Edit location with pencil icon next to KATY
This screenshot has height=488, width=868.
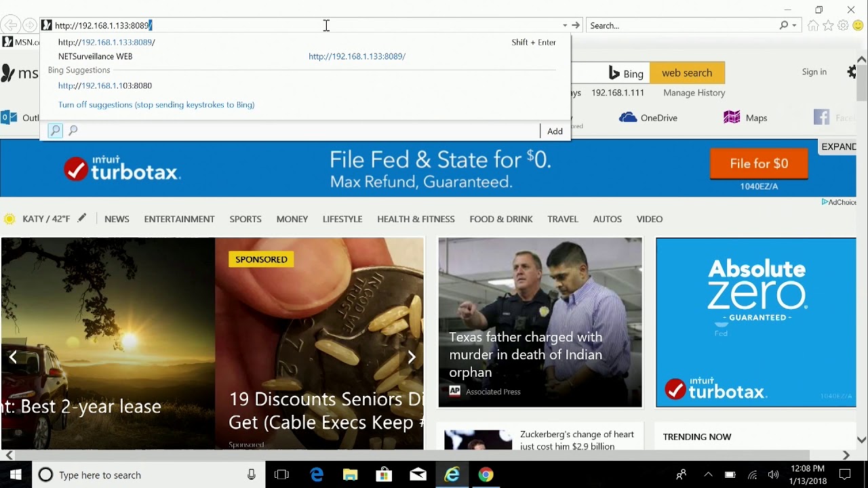82,218
